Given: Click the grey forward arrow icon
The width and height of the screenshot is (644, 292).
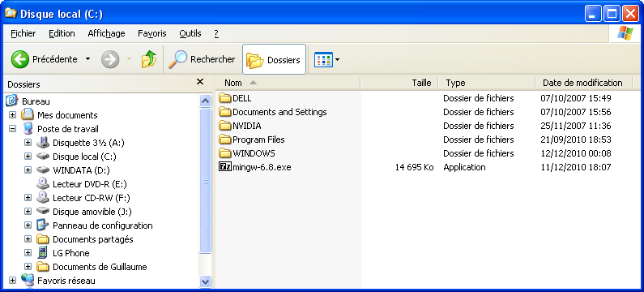Looking at the screenshot, I should [x=110, y=60].
